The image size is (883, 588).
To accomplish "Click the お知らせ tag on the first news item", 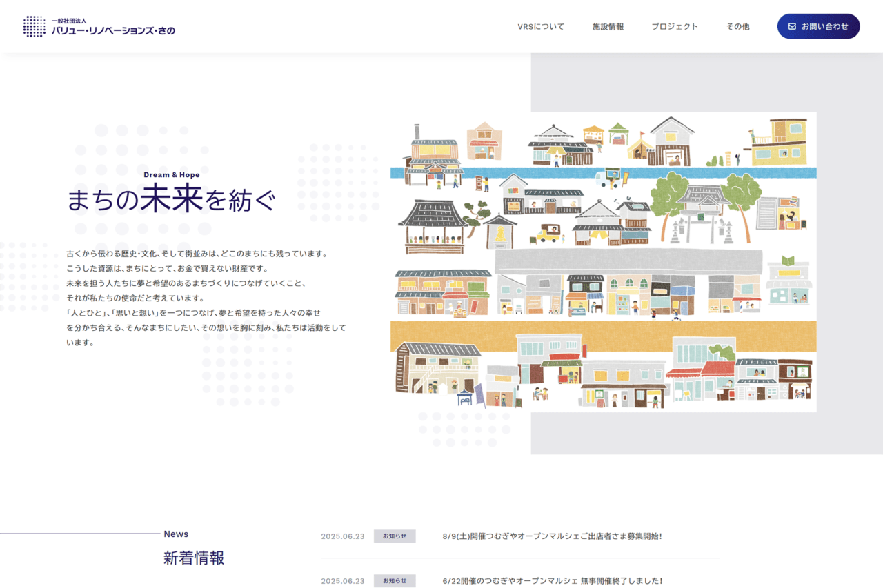I will click(395, 536).
